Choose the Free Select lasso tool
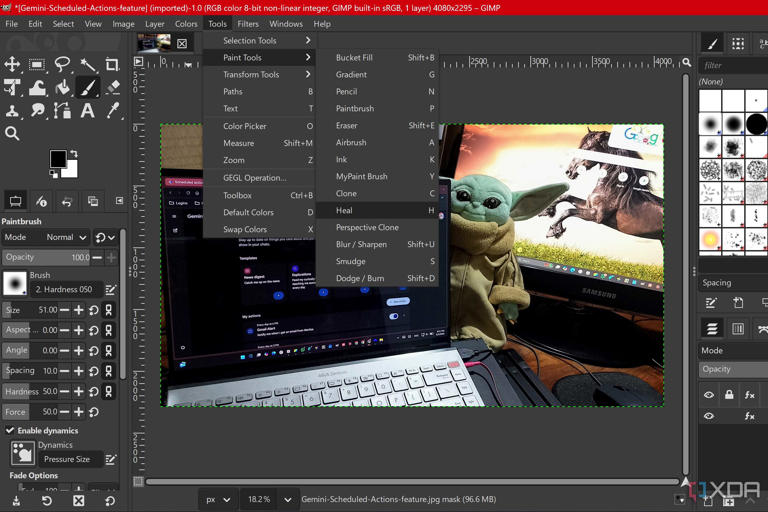Viewport: 768px width, 512px height. pyautogui.click(x=62, y=64)
